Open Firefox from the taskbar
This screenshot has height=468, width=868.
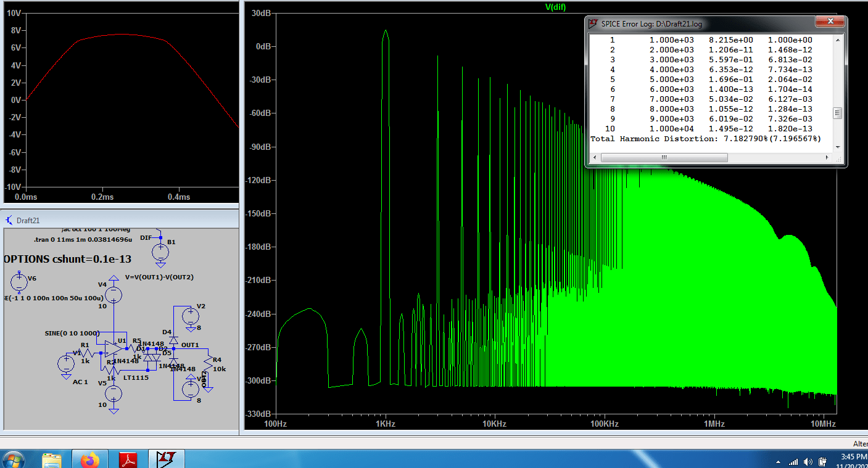(91, 459)
